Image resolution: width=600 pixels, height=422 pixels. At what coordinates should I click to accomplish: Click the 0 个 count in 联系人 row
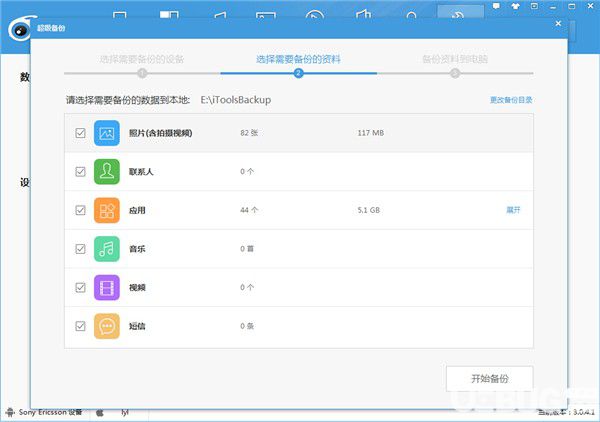[247, 171]
